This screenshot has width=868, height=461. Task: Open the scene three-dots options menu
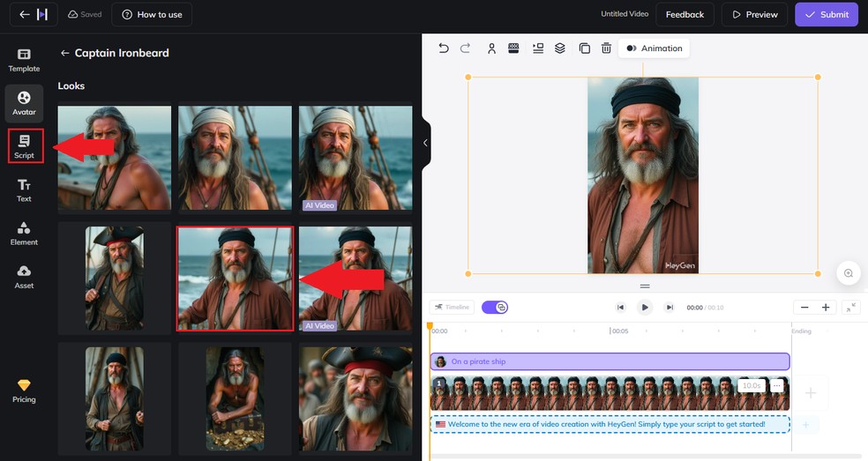776,386
